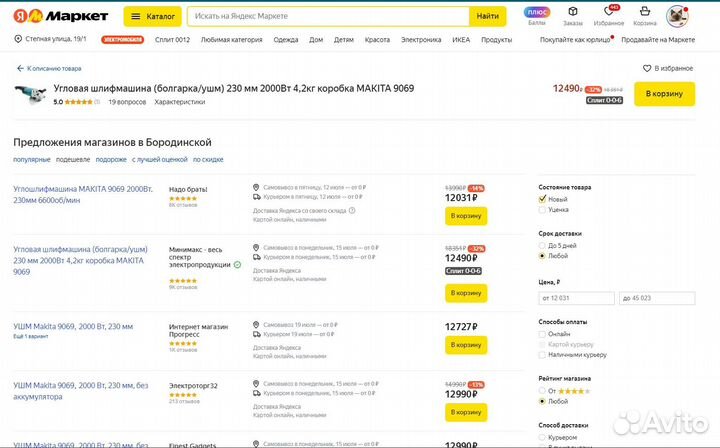Click the delivery address Степная улица 19/1
Image resolution: width=720 pixels, height=448 pixels.
pos(51,39)
